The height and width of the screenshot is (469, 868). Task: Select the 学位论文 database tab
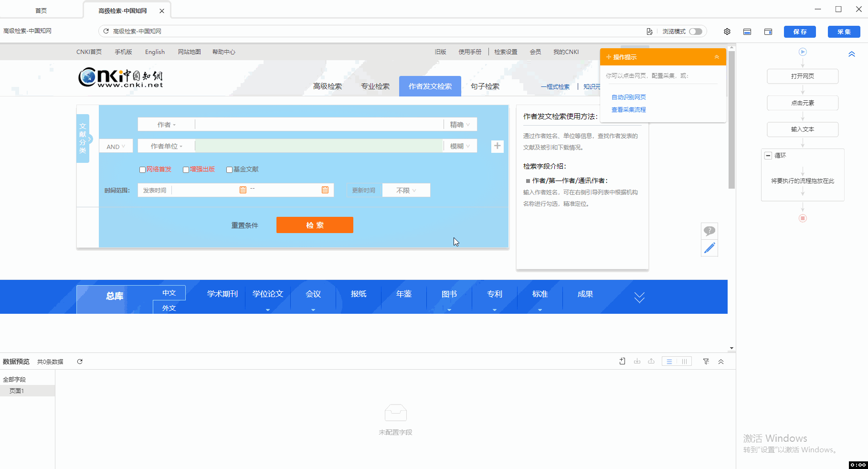click(x=268, y=294)
